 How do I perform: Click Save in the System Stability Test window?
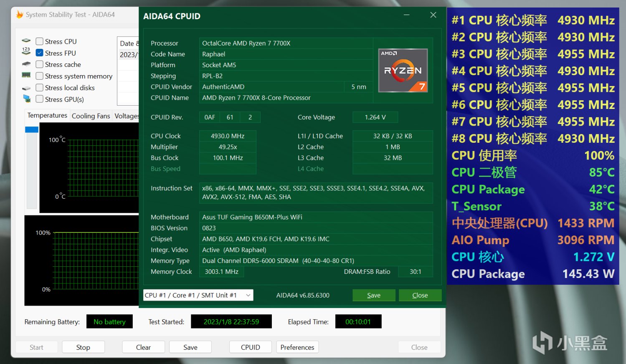click(190, 347)
